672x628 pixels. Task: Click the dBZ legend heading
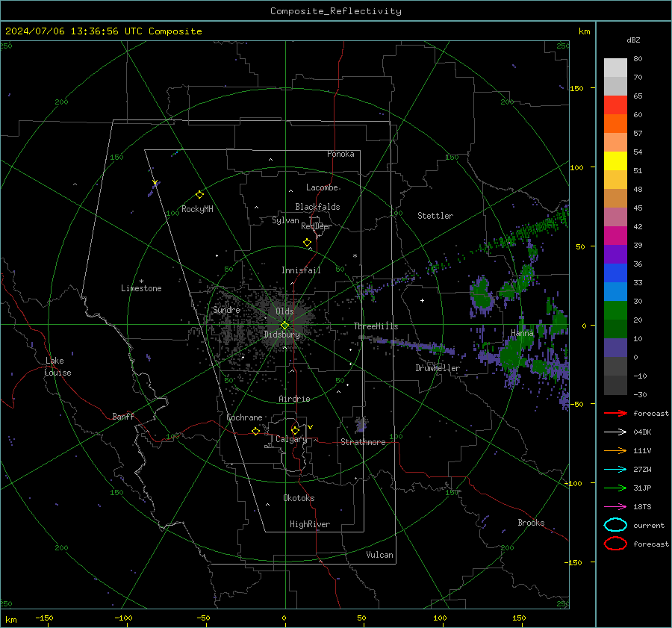pos(633,40)
